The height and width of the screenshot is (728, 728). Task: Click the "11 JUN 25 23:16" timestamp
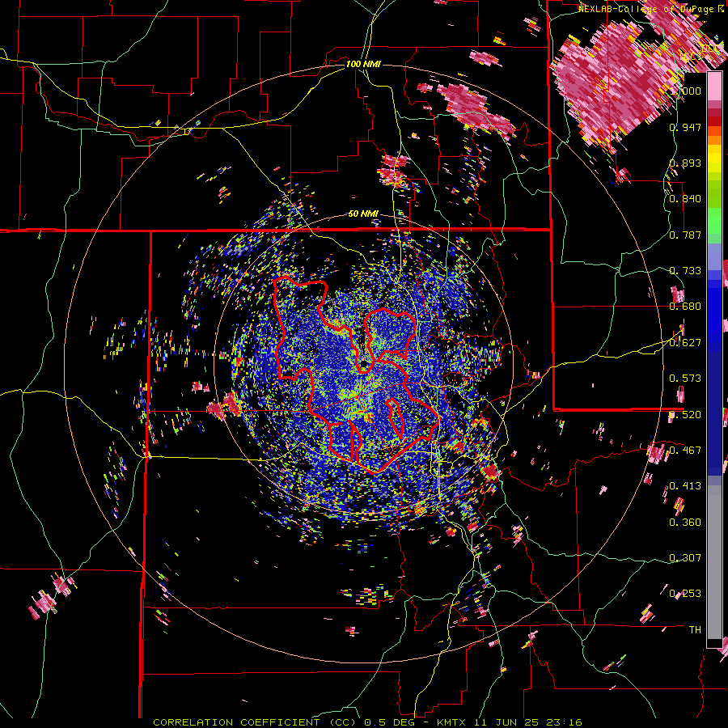[529, 722]
